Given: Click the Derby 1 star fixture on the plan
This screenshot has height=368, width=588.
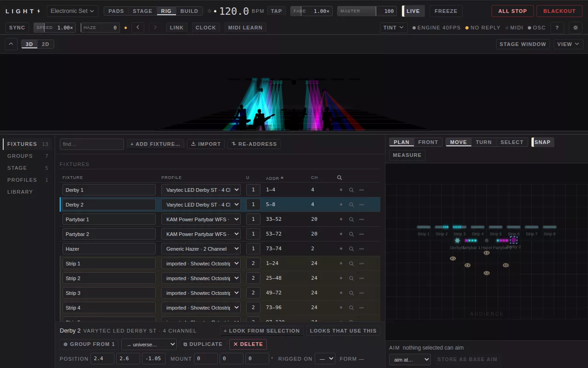Looking at the screenshot, I should pos(457,240).
